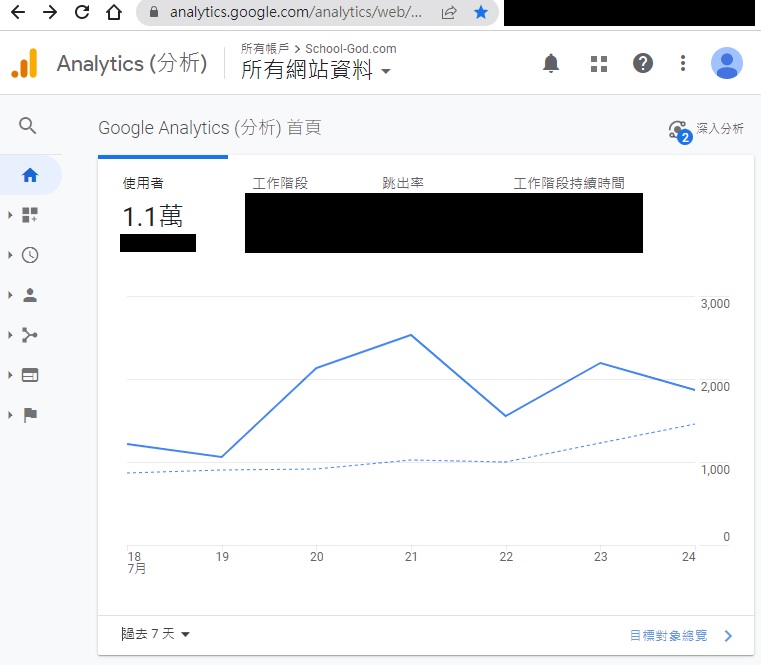Open the notifications bell
This screenshot has height=665, width=761.
pyautogui.click(x=551, y=63)
